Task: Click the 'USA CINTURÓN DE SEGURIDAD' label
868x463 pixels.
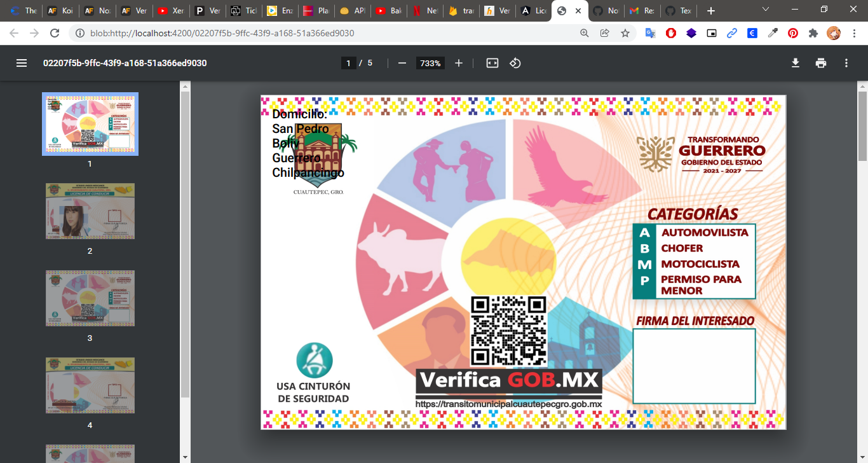Action: coord(313,392)
